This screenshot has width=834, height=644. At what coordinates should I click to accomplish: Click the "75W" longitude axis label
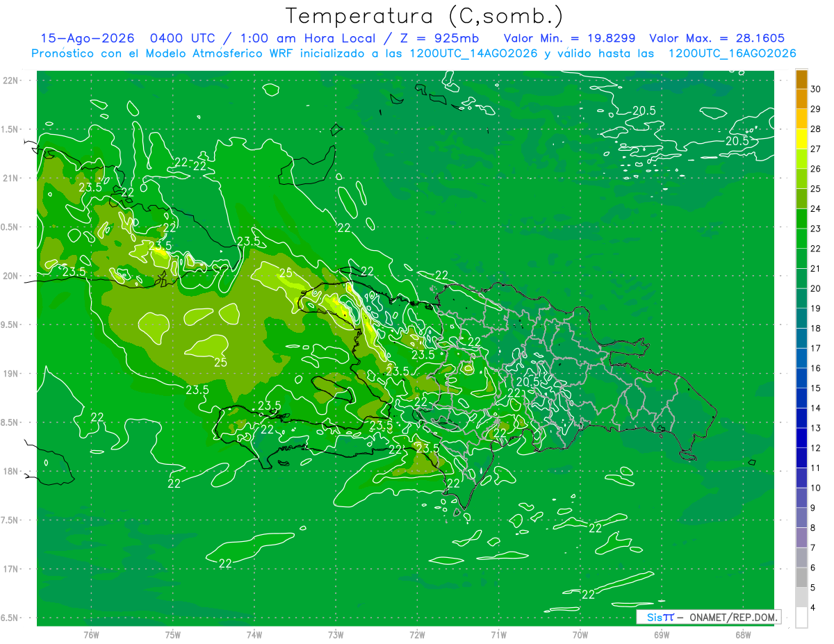point(173,635)
